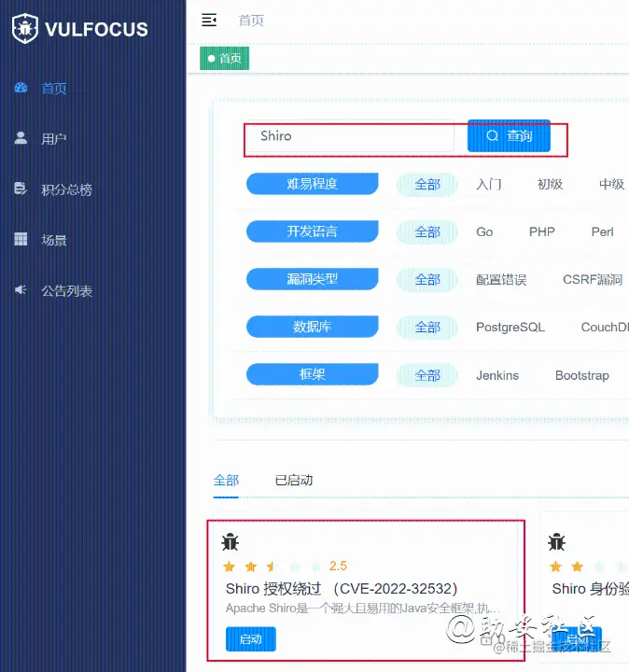Click the 2.5 rating score

338,567
